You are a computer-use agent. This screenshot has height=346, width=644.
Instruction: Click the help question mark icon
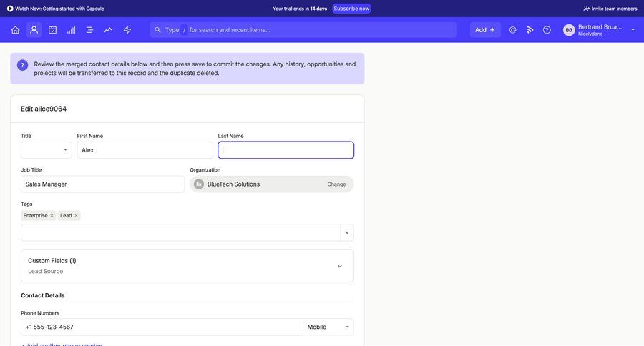[547, 30]
